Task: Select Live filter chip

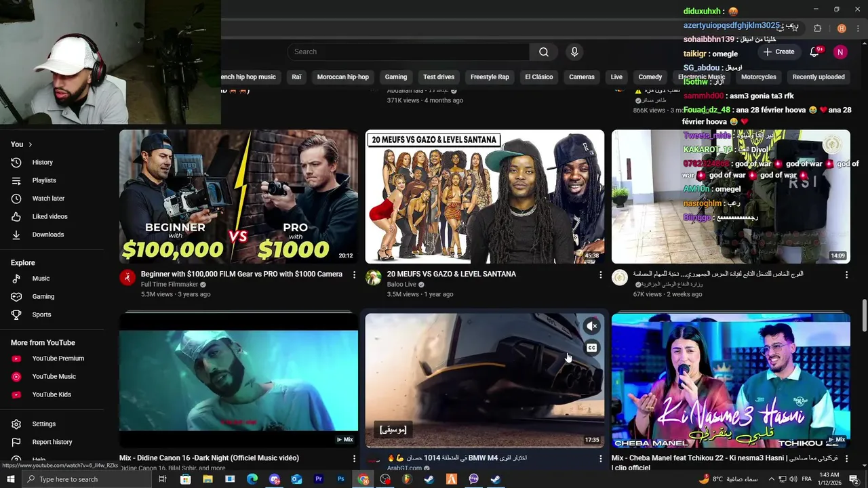Action: [616, 77]
